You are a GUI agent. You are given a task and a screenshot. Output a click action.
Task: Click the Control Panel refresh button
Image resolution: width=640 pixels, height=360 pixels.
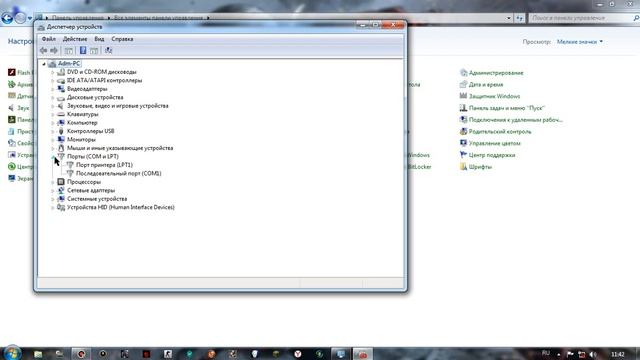point(520,18)
